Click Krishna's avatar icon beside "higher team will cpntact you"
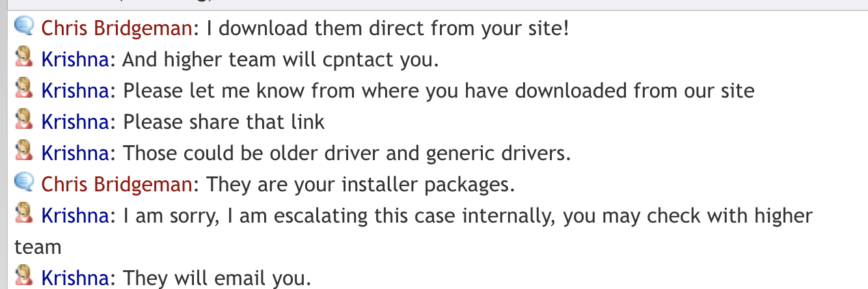 click(23, 58)
